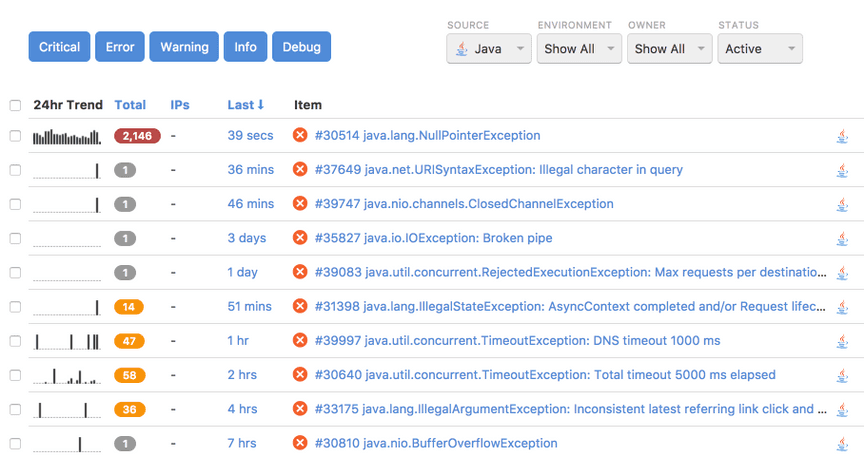Image resolution: width=864 pixels, height=475 pixels.
Task: Check the box for URISyntaxException item
Action: 15,170
